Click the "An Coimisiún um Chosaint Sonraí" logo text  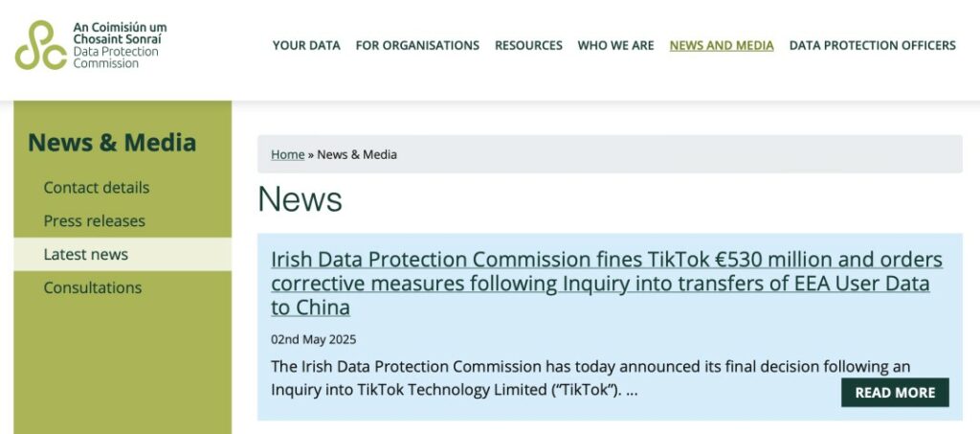119,34
